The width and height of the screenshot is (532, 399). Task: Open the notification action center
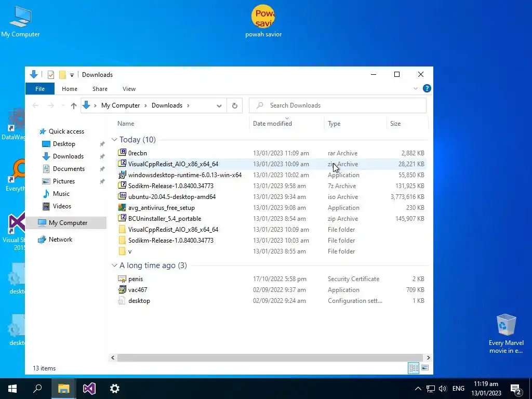516,389
